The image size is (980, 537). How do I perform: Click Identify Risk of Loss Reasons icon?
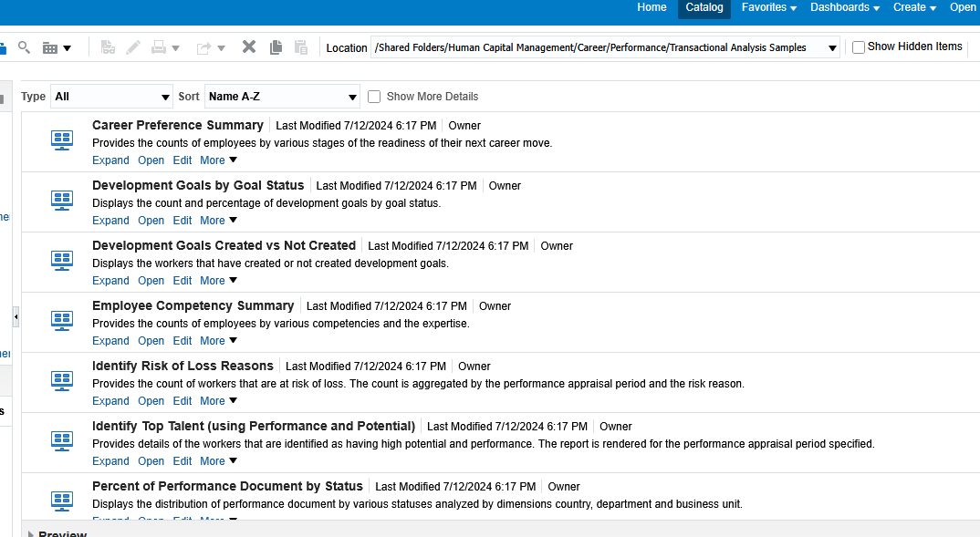point(62,381)
